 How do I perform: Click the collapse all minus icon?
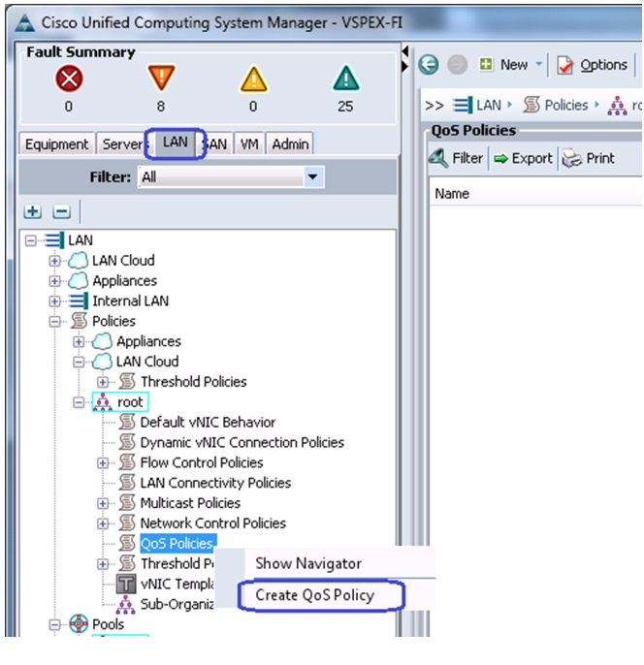point(61,211)
